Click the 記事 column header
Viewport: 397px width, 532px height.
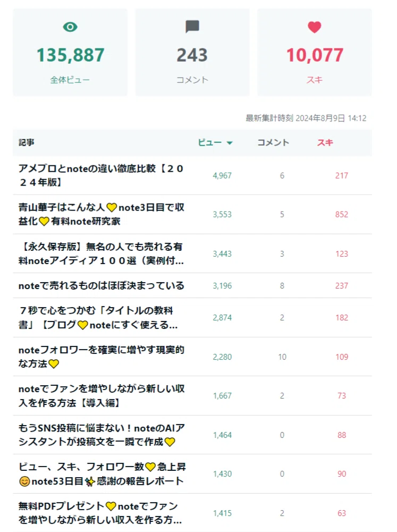tap(27, 142)
